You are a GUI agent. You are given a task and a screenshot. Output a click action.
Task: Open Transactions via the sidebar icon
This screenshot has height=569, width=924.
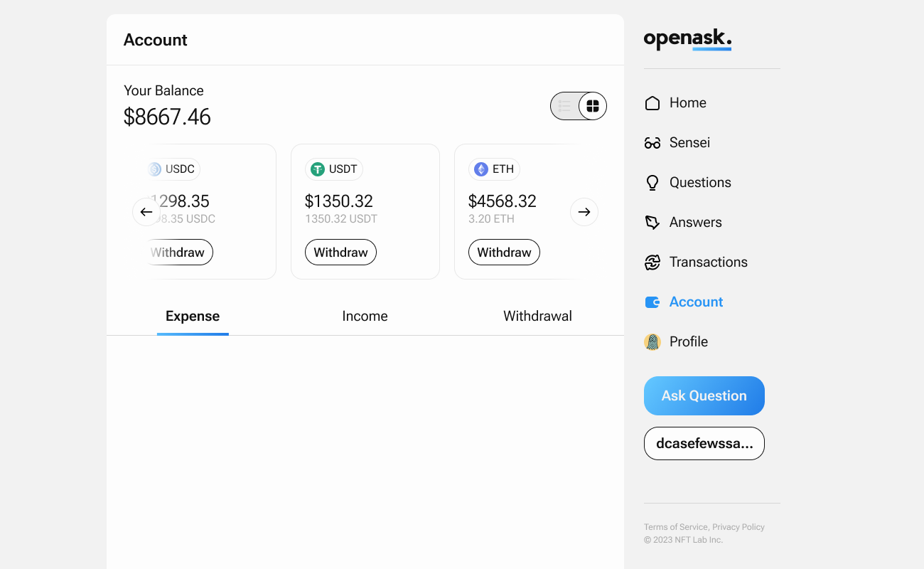[652, 262]
